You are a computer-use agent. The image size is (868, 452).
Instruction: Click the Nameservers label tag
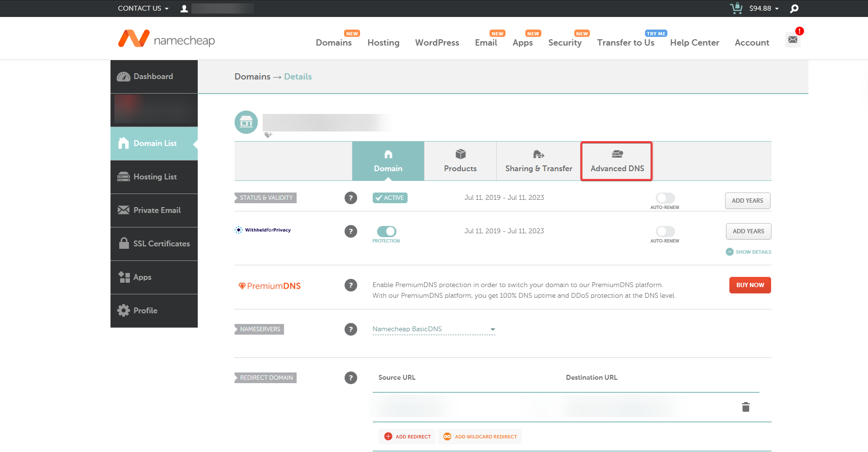point(259,329)
